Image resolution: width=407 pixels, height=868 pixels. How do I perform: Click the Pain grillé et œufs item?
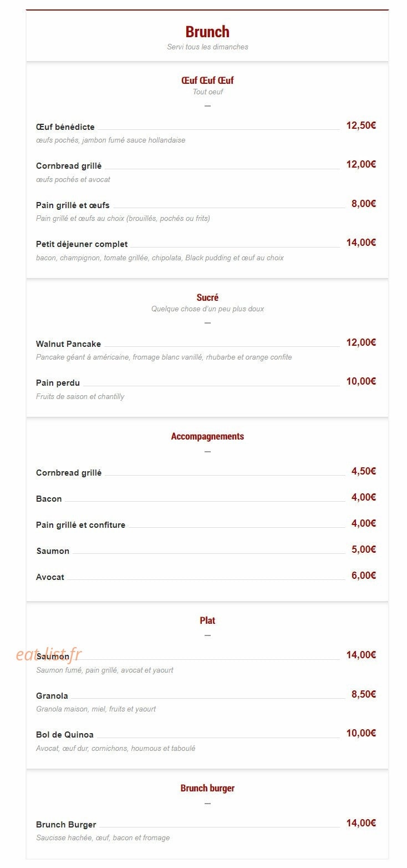click(x=73, y=205)
